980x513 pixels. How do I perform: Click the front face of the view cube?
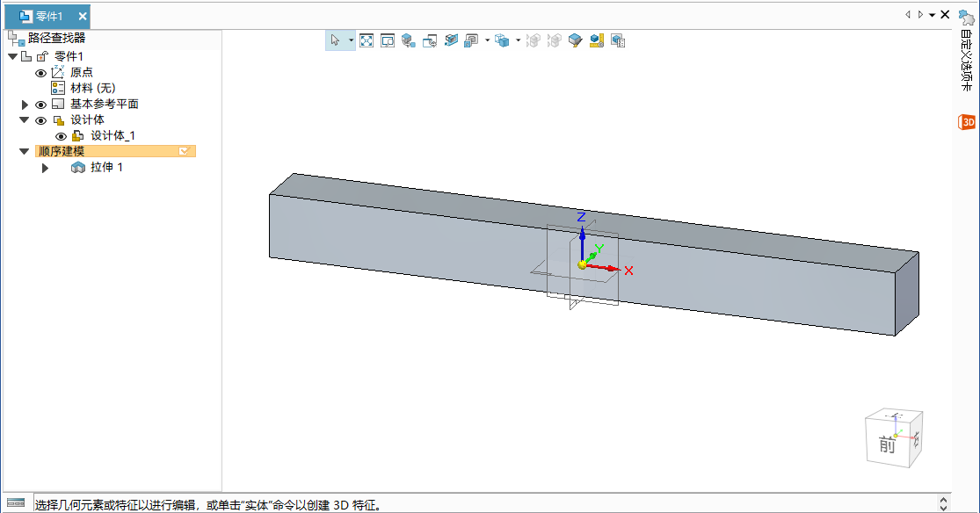point(886,445)
